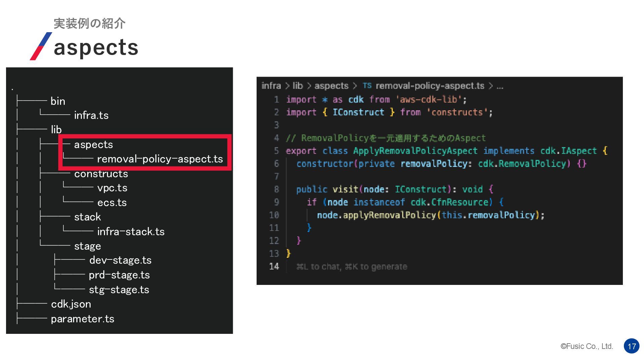
Task: Open ecs.ts in the tree
Action: point(112,202)
